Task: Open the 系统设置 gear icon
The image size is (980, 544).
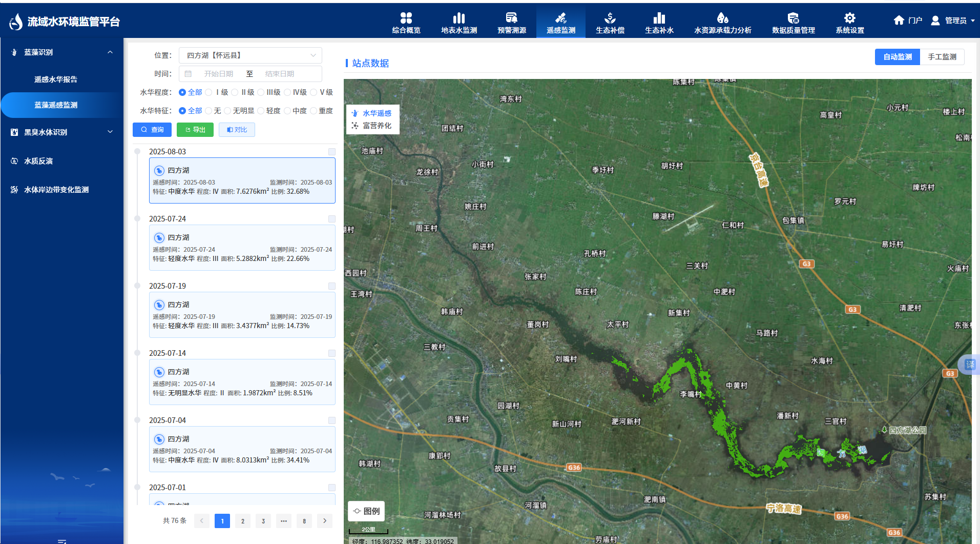Action: (x=849, y=18)
